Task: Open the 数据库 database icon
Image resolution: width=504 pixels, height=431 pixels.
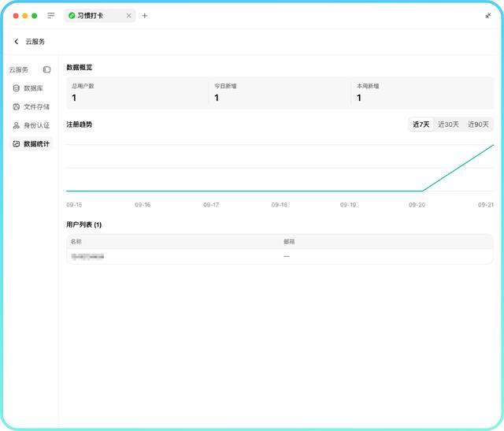Action: pyautogui.click(x=17, y=88)
